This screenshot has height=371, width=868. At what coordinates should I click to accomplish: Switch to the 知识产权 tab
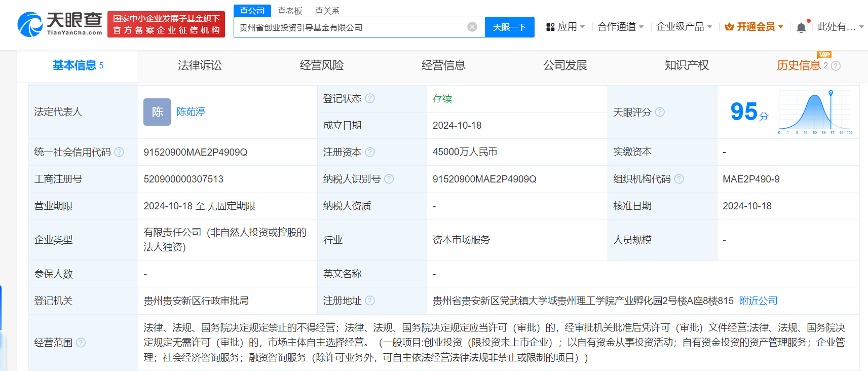pyautogui.click(x=687, y=65)
